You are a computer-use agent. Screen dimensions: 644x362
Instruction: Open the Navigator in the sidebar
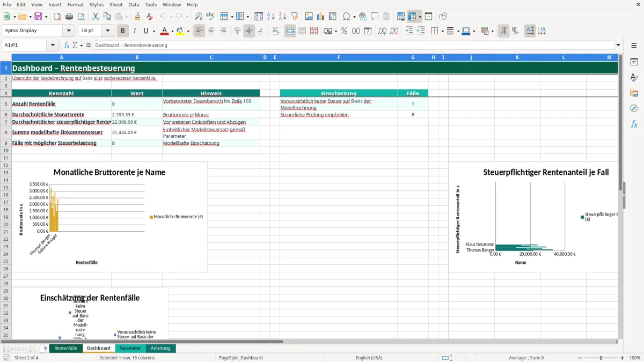[x=634, y=108]
